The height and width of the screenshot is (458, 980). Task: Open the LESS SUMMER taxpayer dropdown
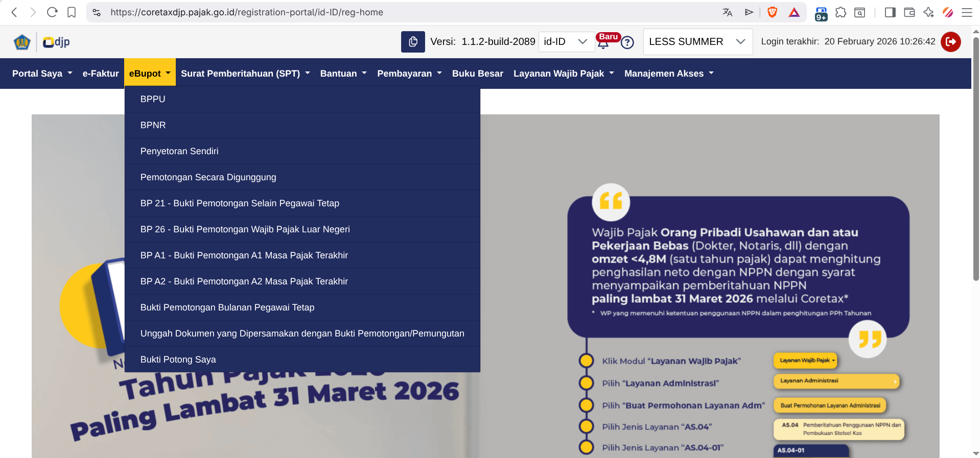698,41
